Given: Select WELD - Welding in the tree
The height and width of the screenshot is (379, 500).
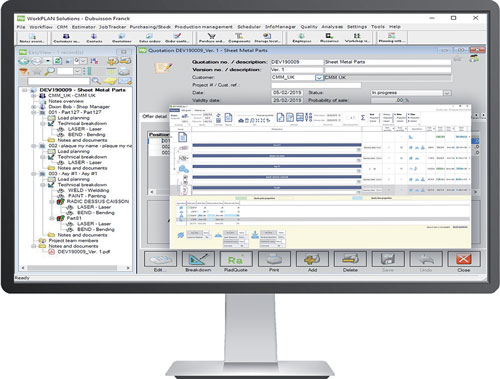Looking at the screenshot, I should point(88,190).
